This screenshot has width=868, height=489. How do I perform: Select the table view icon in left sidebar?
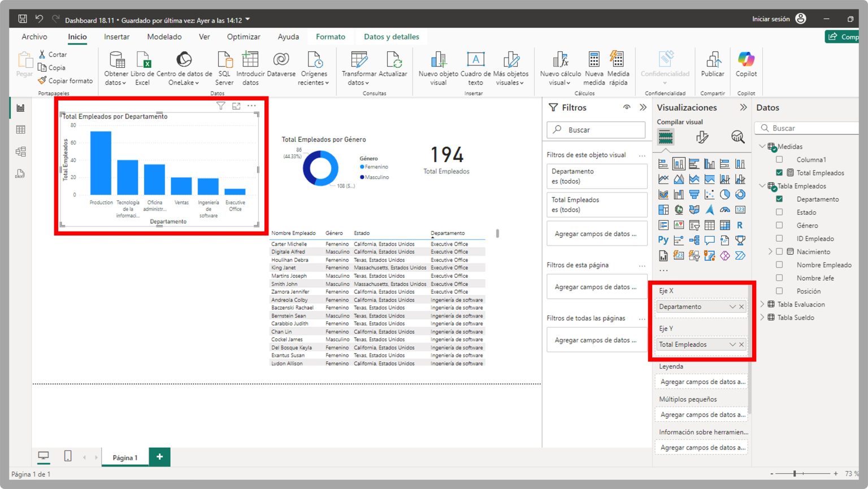[x=21, y=129]
